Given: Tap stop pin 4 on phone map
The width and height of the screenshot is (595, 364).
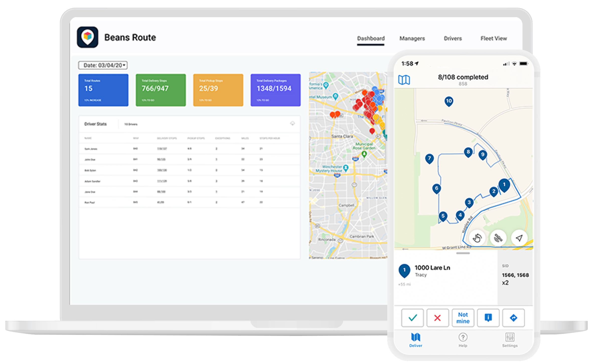Looking at the screenshot, I should tap(460, 215).
